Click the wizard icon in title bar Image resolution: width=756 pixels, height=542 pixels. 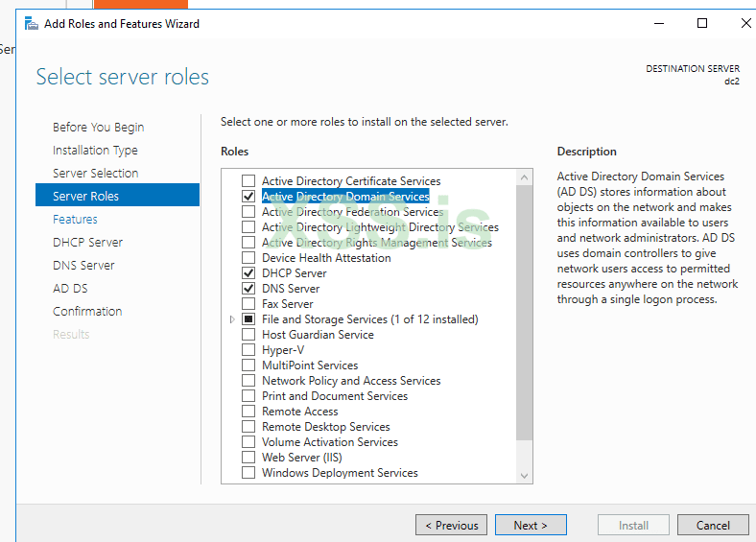[32, 23]
